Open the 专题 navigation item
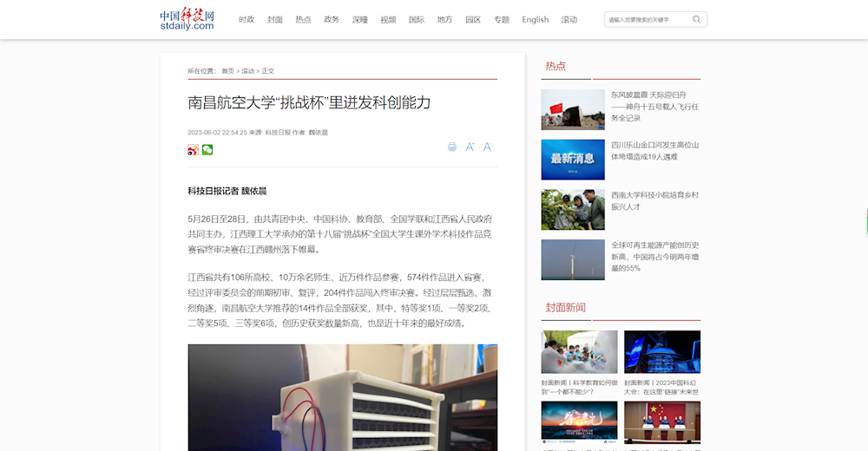 (502, 20)
